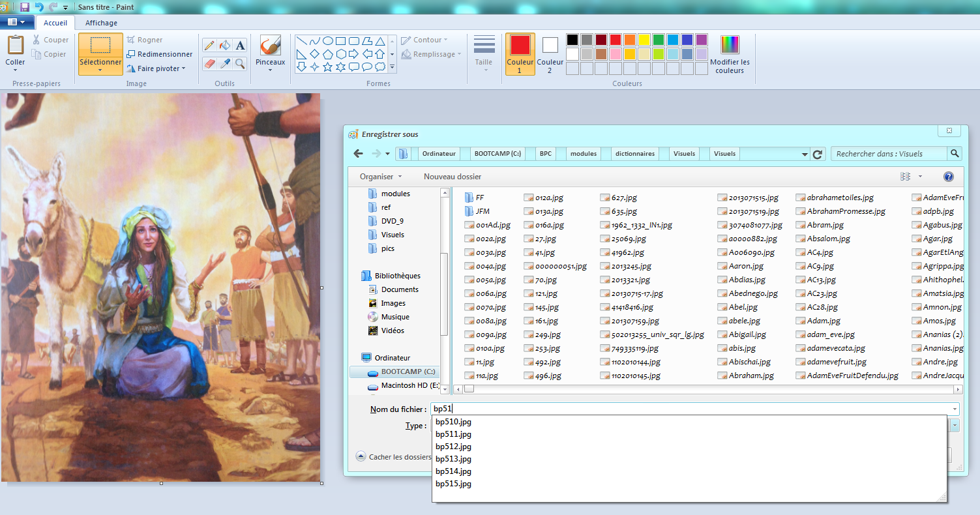Click the folder tree vertical scrollbar
Image resolution: width=980 pixels, height=515 pixels.
pyautogui.click(x=445, y=291)
